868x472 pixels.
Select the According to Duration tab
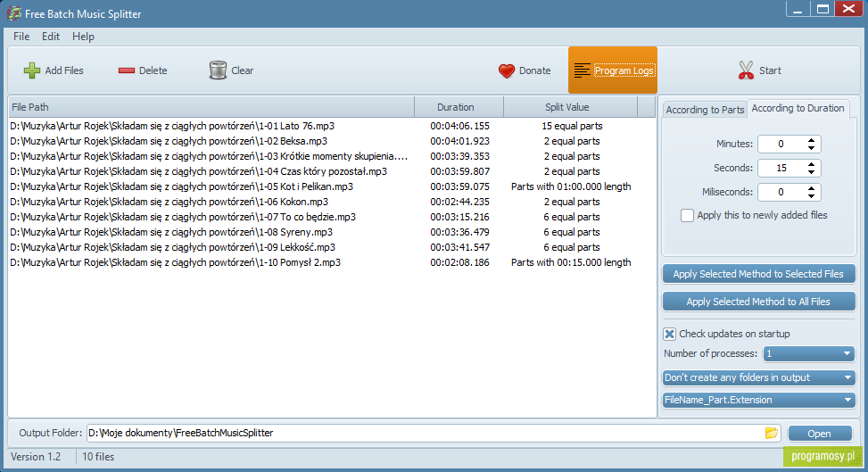(x=798, y=108)
